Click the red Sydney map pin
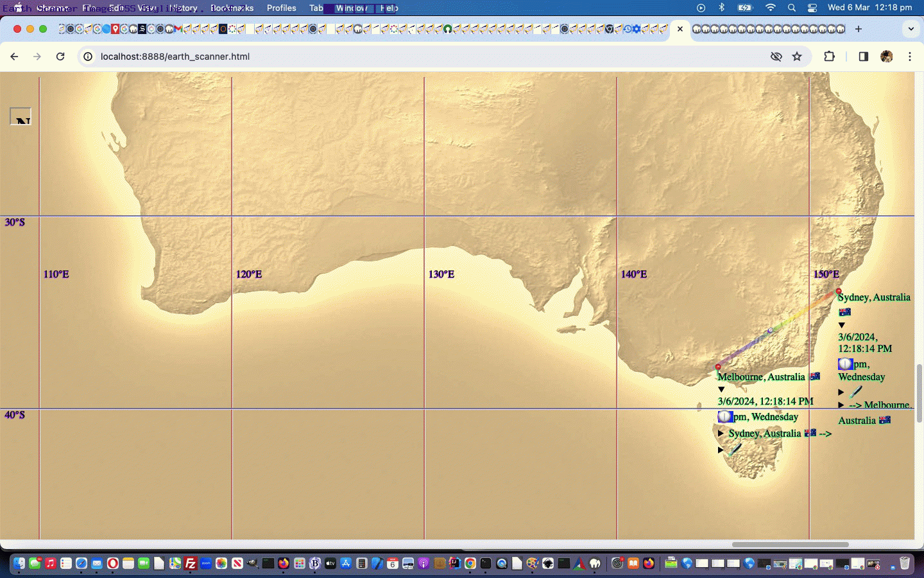The image size is (924, 578). pos(838,292)
